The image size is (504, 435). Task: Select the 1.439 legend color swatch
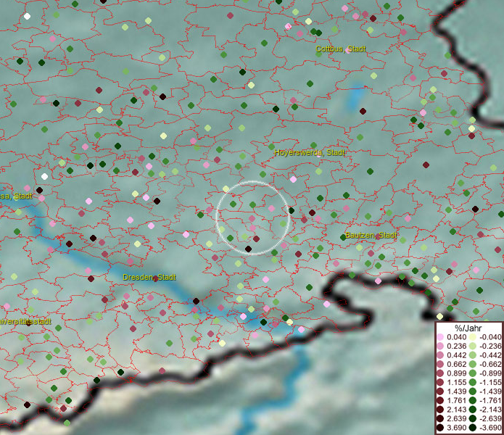tap(440, 391)
